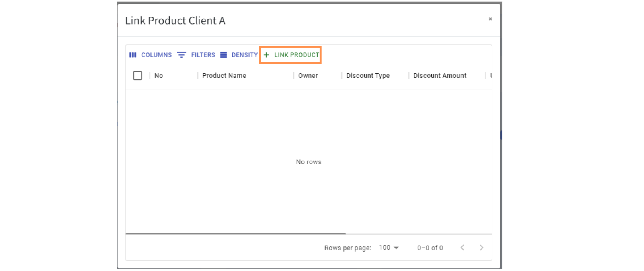
Task: Expand the rows per page dropdown arrow
Action: pyautogui.click(x=396, y=248)
